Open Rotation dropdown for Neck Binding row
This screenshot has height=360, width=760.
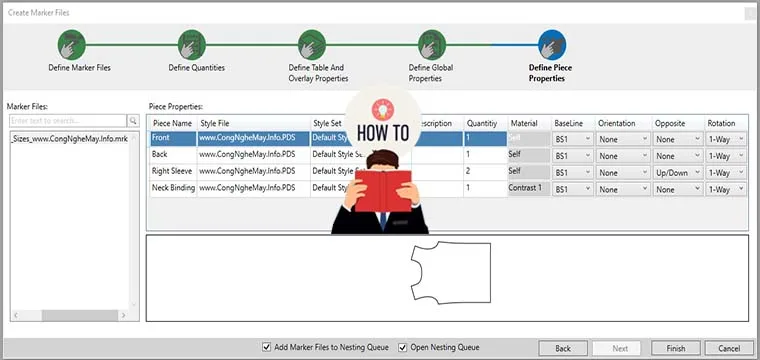[727, 189]
